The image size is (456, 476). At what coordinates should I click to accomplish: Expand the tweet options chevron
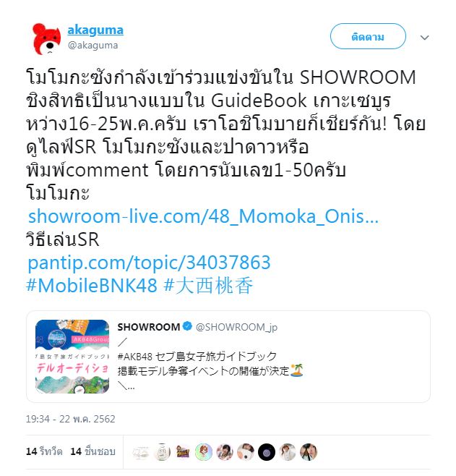click(424, 38)
